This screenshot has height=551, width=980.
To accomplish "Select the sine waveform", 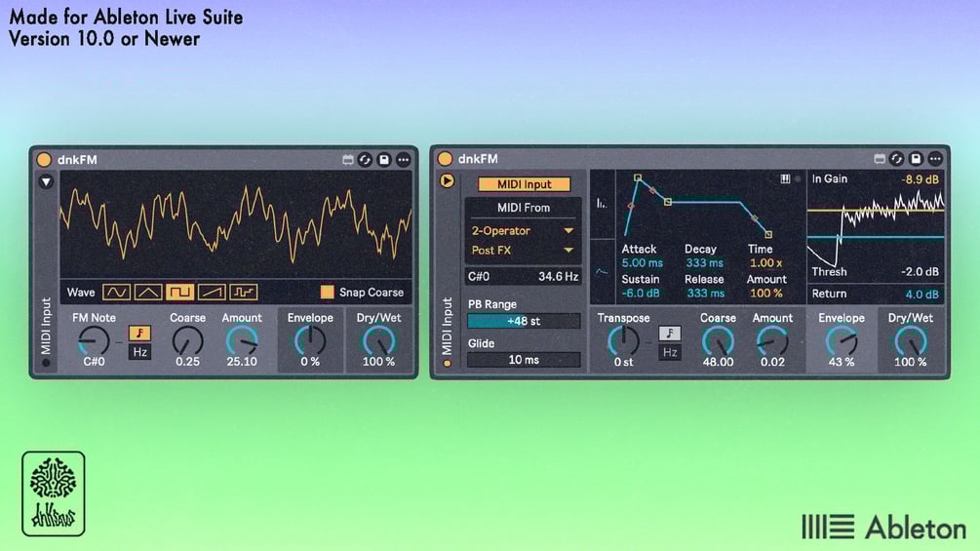I will click(x=116, y=292).
